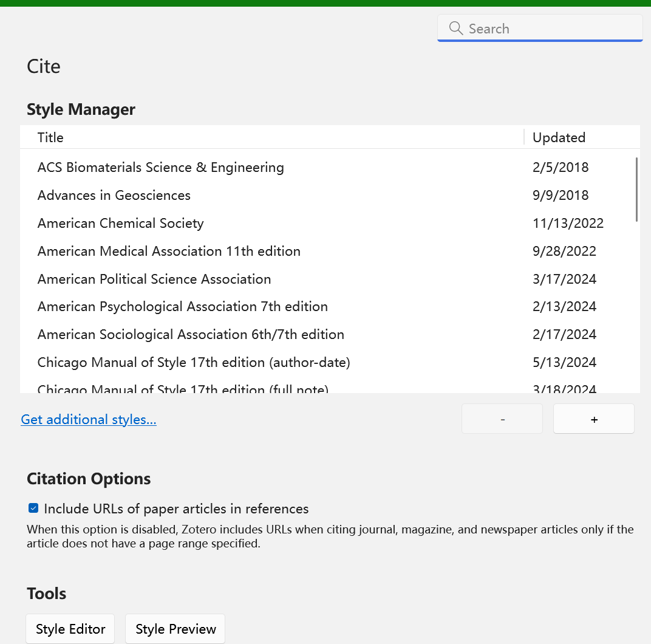Click the style list vertical scrollbar

[x=636, y=190]
